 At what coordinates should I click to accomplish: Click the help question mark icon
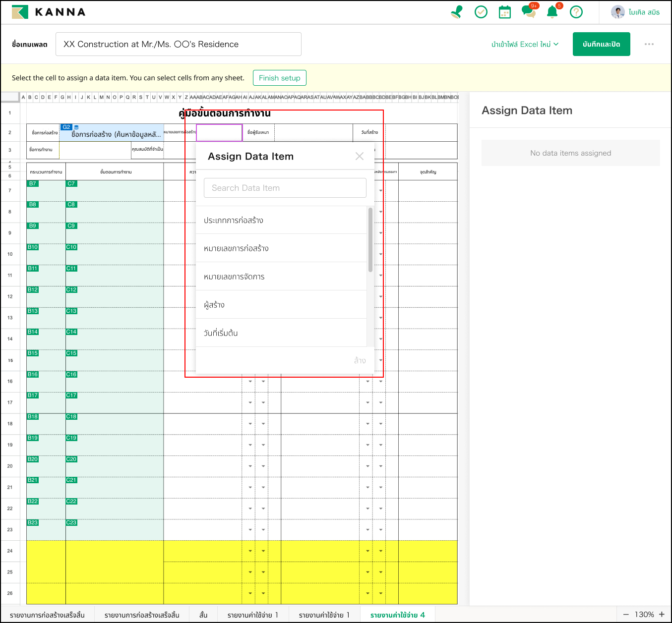[576, 12]
